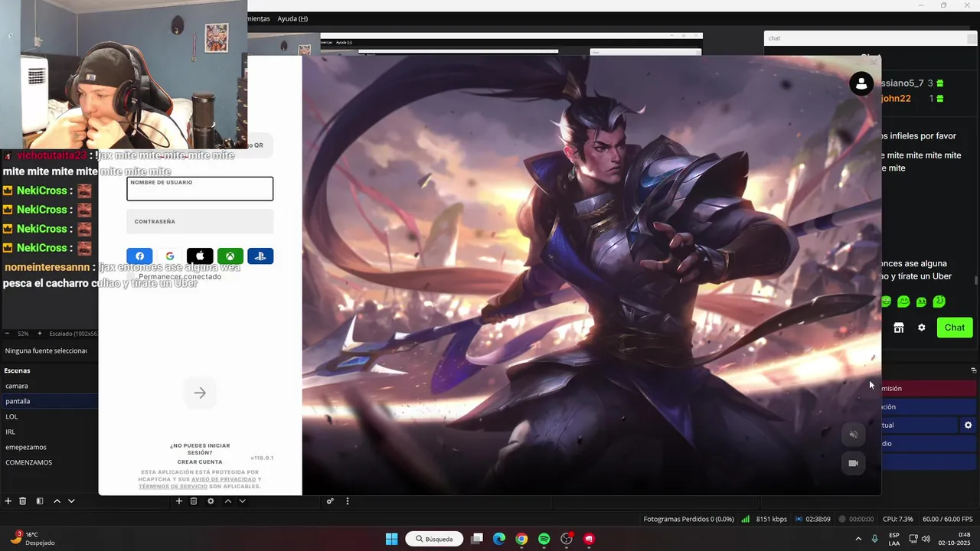Open the scene filters icon

pyautogui.click(x=40, y=501)
